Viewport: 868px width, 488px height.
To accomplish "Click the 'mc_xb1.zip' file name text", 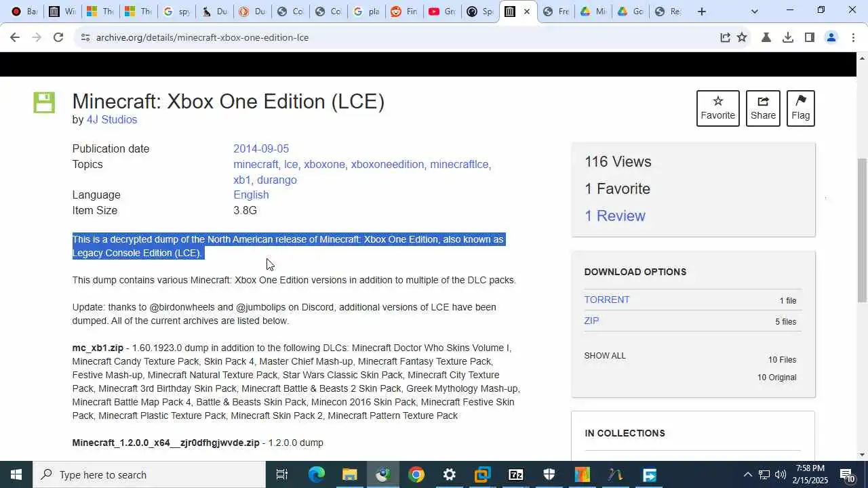I will tap(98, 348).
